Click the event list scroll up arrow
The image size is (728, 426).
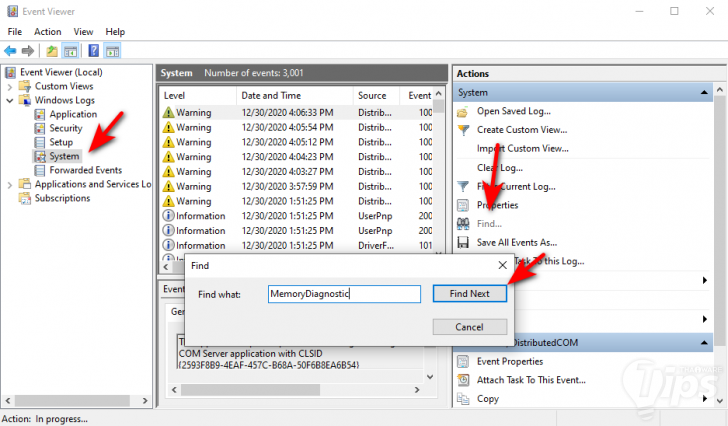pos(439,94)
